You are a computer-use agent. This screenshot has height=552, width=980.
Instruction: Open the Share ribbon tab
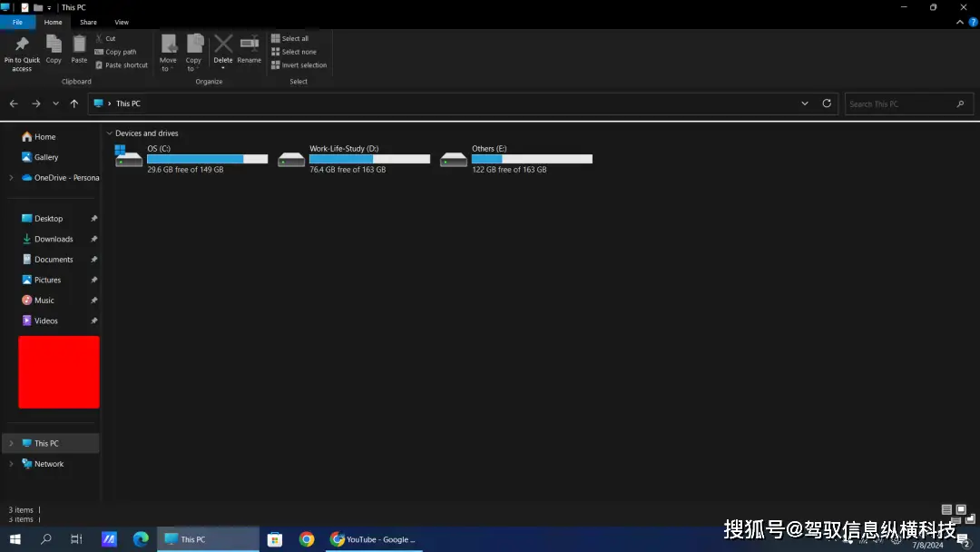(87, 22)
